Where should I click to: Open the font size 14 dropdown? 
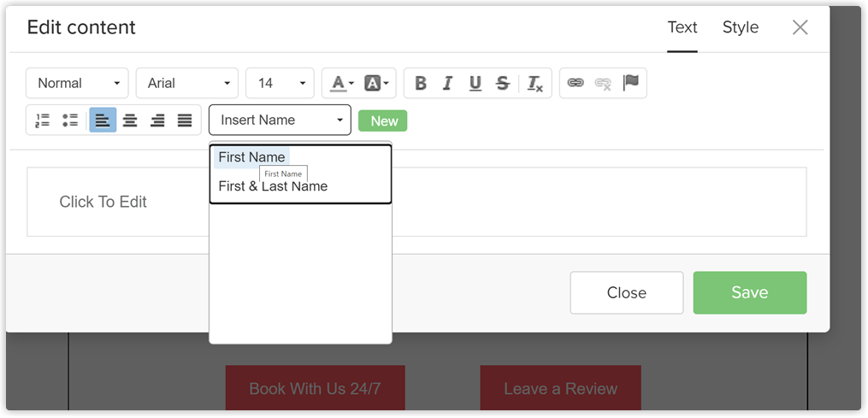click(x=280, y=84)
